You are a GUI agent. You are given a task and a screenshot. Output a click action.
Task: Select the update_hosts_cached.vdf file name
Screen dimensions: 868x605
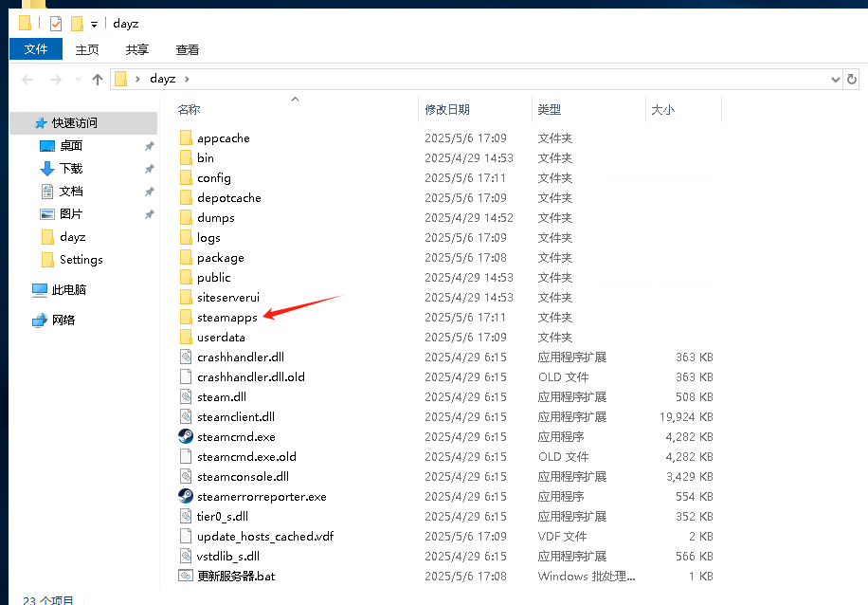(x=265, y=537)
